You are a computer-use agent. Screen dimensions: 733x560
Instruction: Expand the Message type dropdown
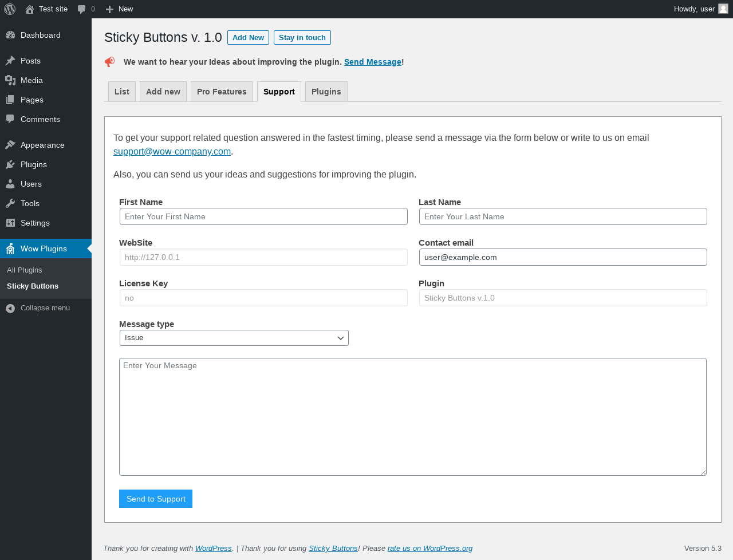point(234,338)
